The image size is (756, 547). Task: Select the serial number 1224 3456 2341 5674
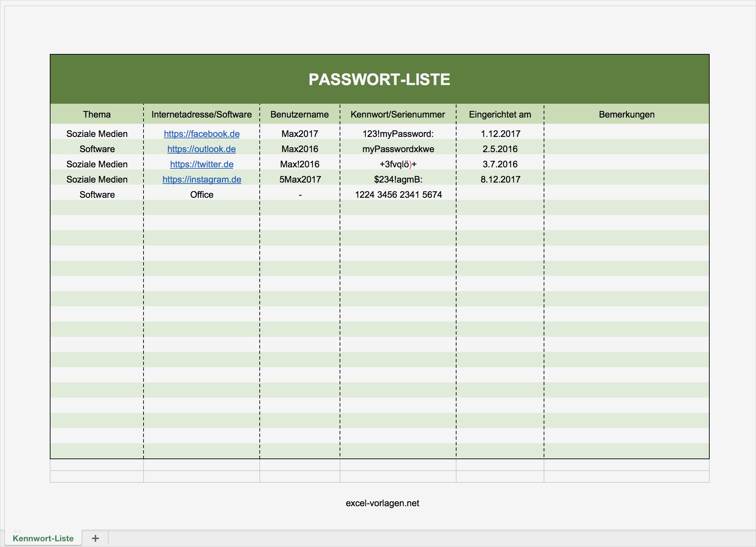point(398,194)
